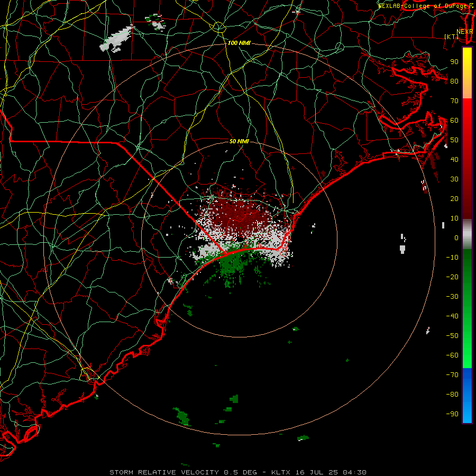The height and width of the screenshot is (476, 476).
Task: Click the 04:30 time in the caption
Action: coord(354,472)
